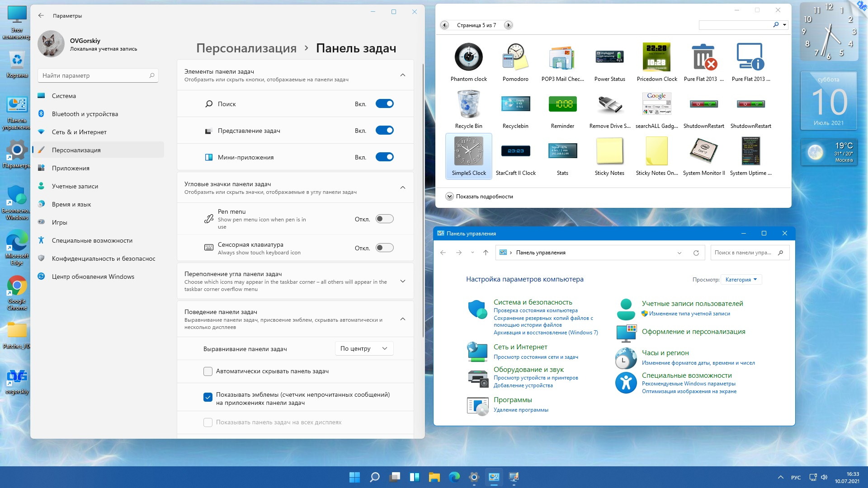
Task: Turn off the Search taskbar toggle
Action: (x=385, y=104)
